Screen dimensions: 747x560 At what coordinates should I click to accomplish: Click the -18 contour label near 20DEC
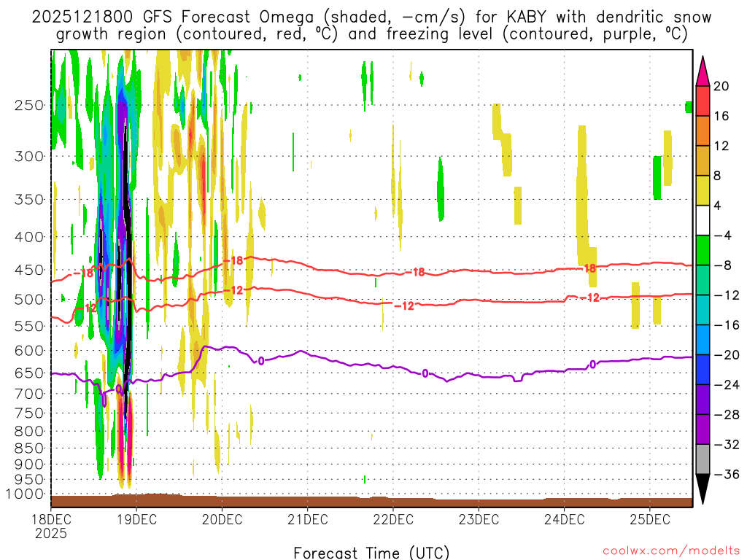[233, 260]
